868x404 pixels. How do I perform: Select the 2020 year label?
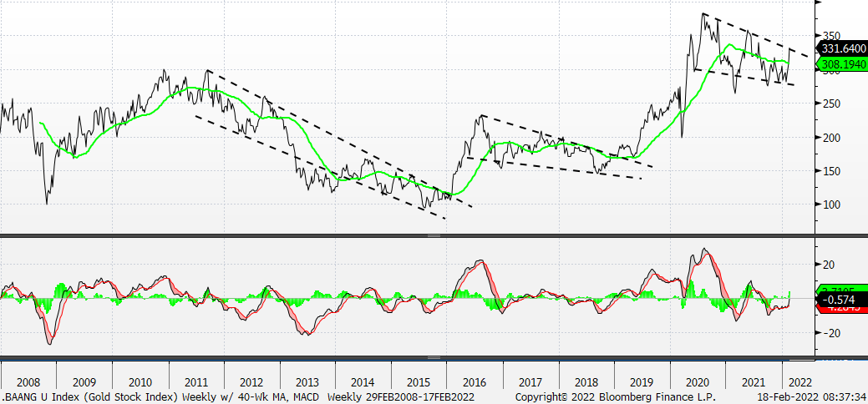click(698, 382)
